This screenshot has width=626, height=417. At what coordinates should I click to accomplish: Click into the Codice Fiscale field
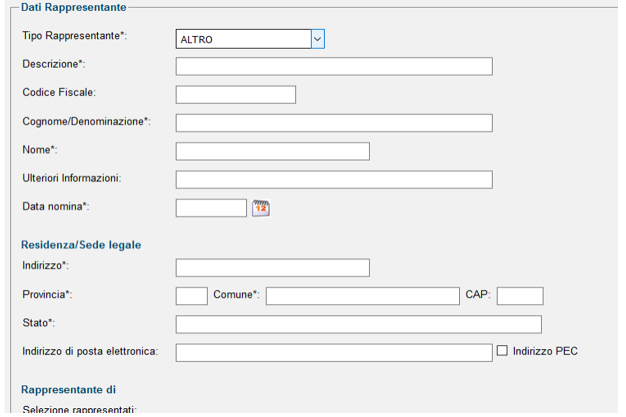pos(236,95)
